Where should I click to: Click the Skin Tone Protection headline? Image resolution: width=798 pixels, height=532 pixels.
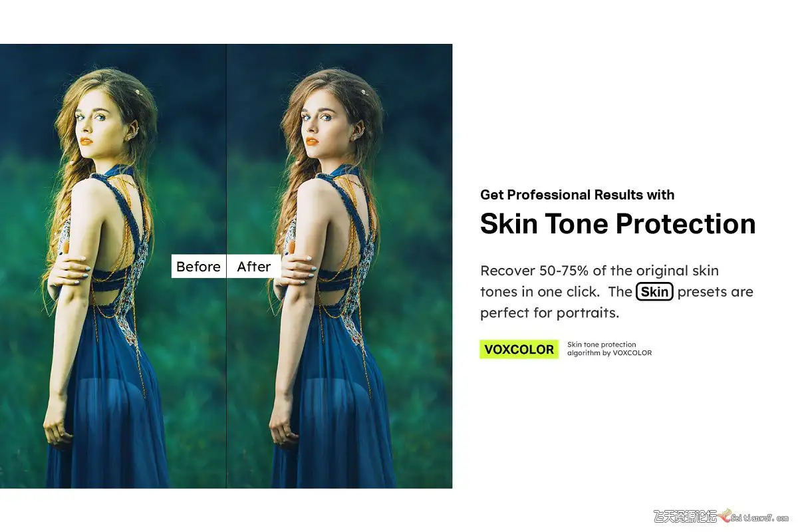pos(618,223)
